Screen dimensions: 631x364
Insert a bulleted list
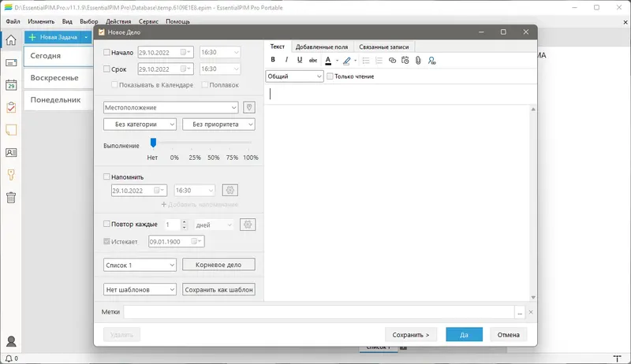point(366,60)
